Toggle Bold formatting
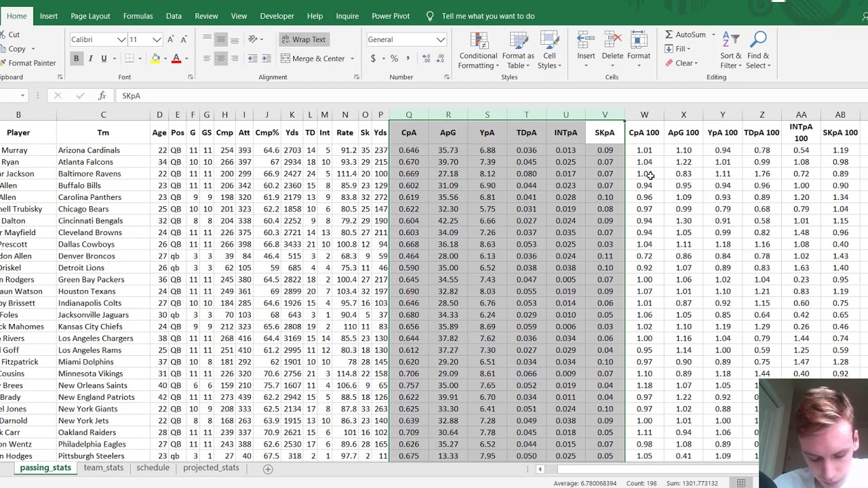 click(76, 59)
